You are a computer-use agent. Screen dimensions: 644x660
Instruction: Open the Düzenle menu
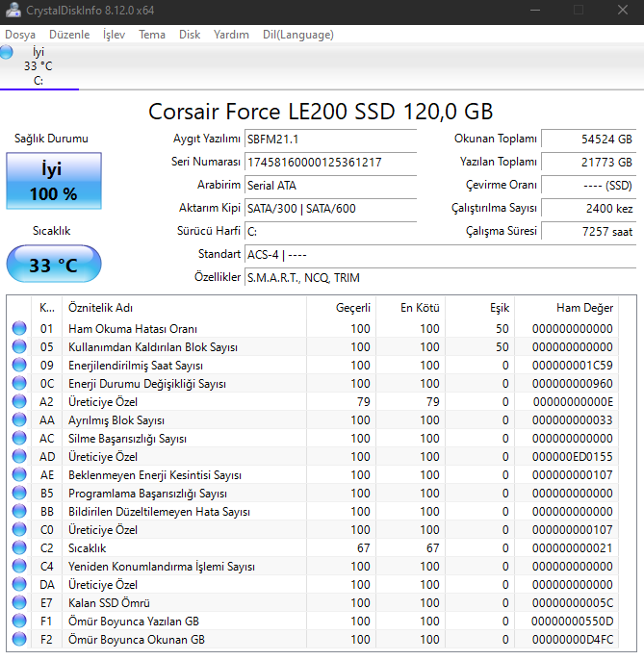click(x=69, y=35)
